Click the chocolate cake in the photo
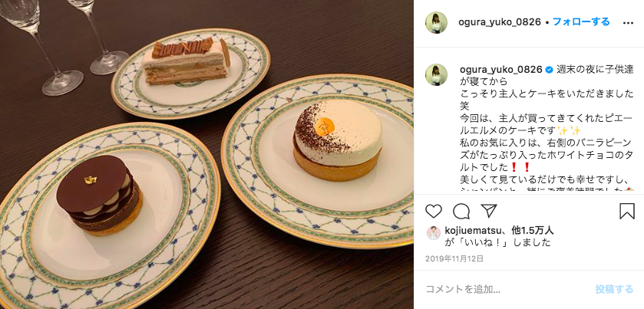Screen dimensions: 644x309 [99, 195]
